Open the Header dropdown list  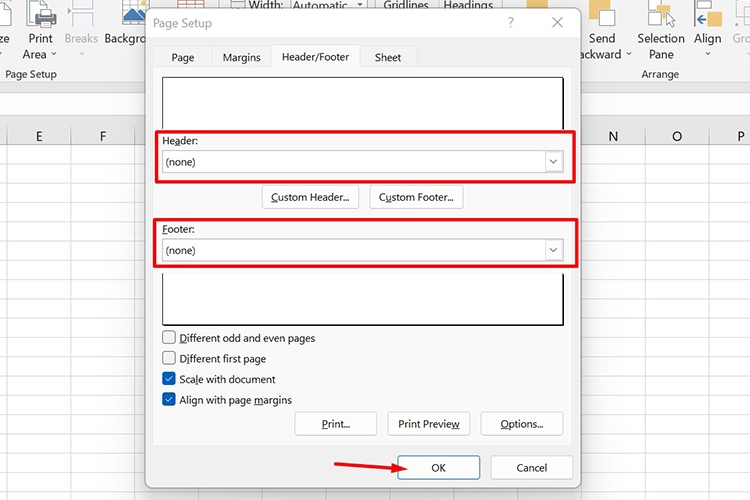click(x=553, y=162)
